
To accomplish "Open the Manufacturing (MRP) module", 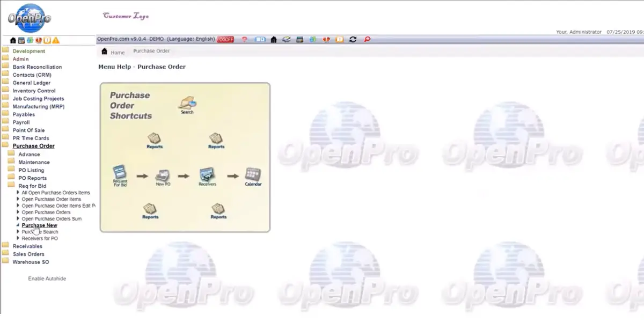I will pos(38,107).
